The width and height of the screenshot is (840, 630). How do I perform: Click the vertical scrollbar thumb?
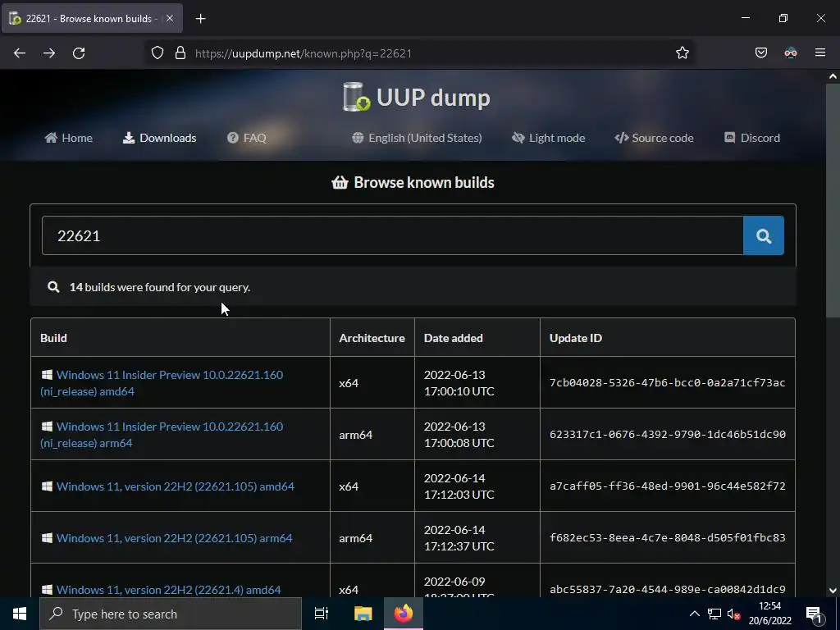tap(833, 200)
